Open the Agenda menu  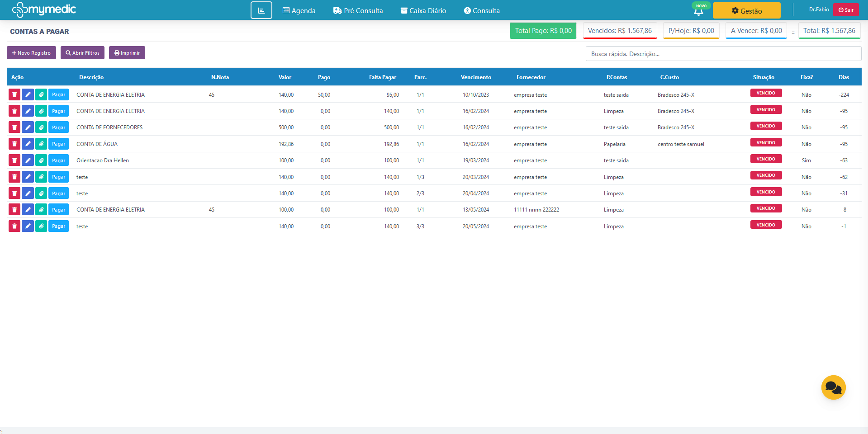coord(299,11)
